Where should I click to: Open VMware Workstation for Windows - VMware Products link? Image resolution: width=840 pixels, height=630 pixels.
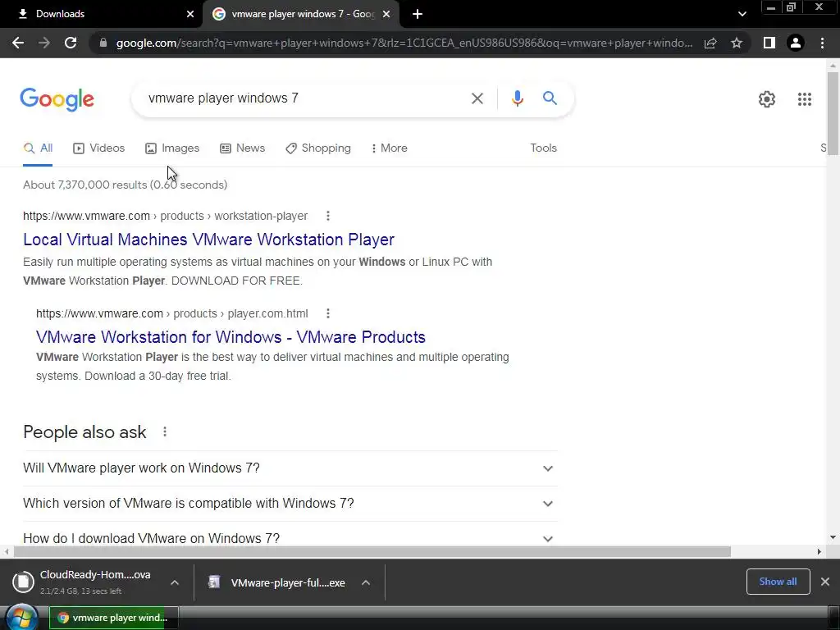point(231,337)
